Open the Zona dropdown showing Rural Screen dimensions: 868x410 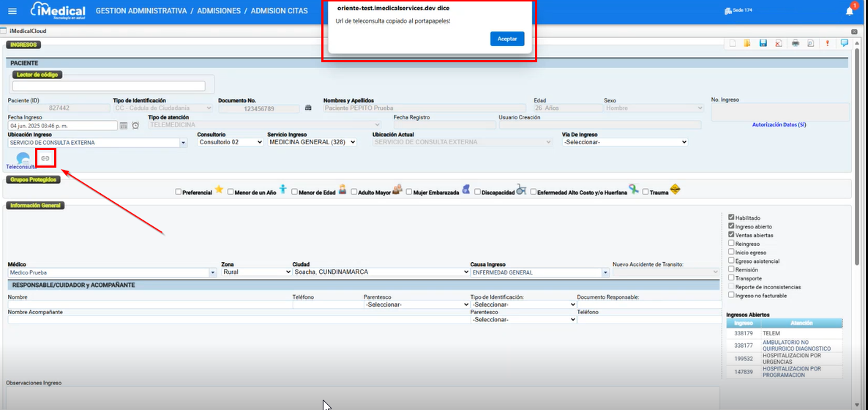(x=256, y=272)
